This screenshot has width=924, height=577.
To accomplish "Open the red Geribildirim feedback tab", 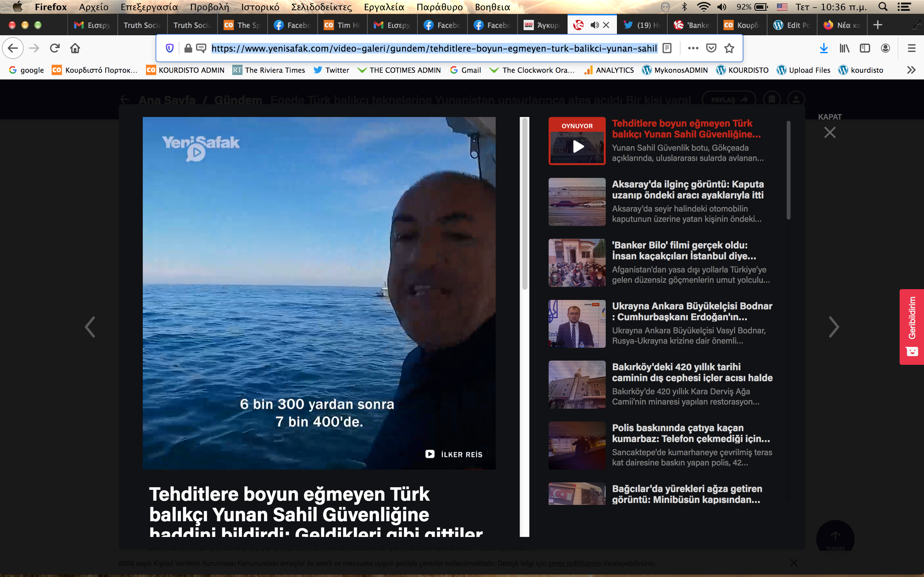I will click(x=912, y=327).
